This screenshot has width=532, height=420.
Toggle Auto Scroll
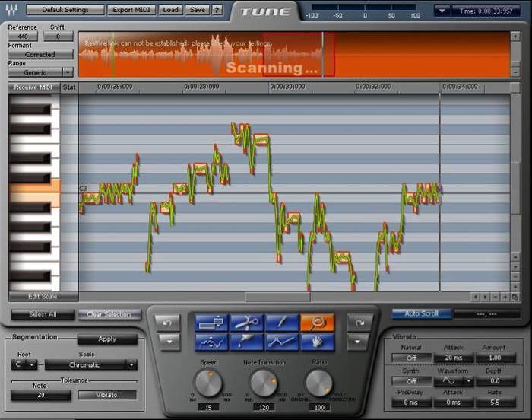click(x=421, y=313)
